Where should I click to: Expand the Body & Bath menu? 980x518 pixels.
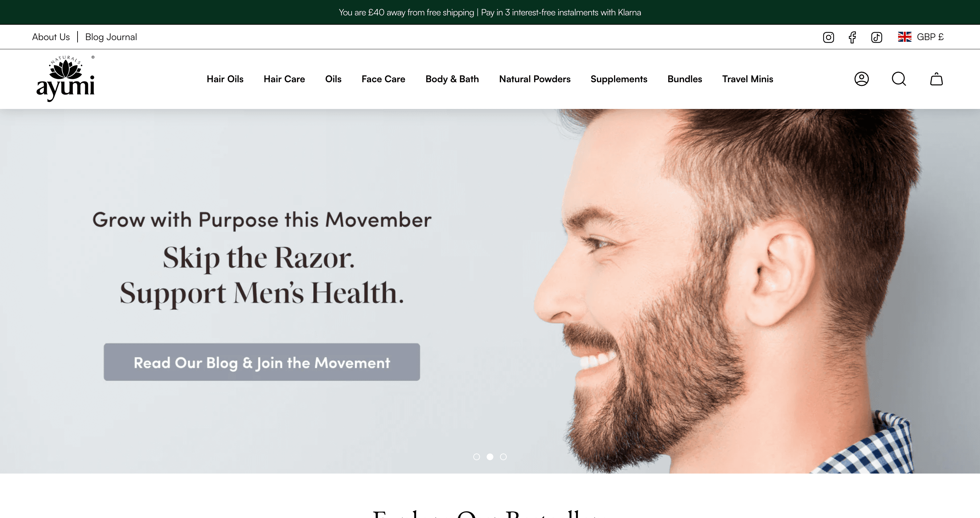point(452,79)
